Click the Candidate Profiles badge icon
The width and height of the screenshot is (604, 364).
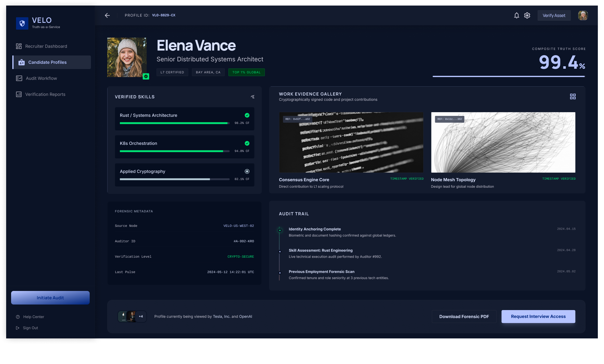(22, 62)
